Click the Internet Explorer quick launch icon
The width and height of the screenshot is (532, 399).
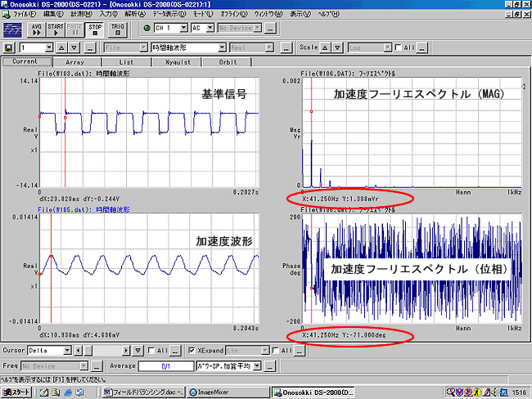[67, 392]
